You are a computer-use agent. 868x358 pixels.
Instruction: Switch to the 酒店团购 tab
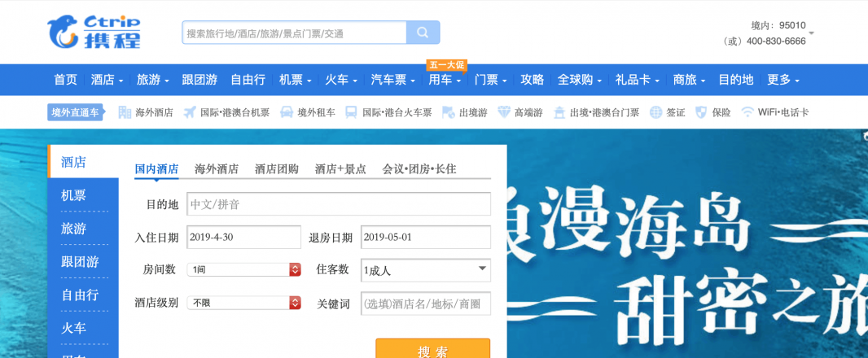(277, 169)
